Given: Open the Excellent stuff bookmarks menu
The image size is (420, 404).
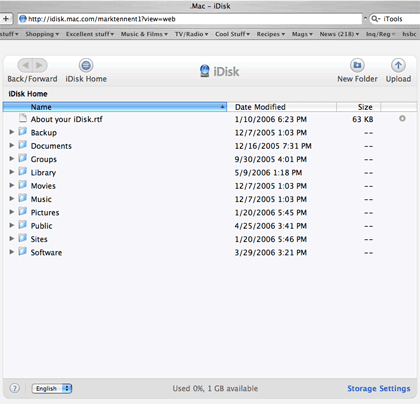Looking at the screenshot, I should (90, 34).
